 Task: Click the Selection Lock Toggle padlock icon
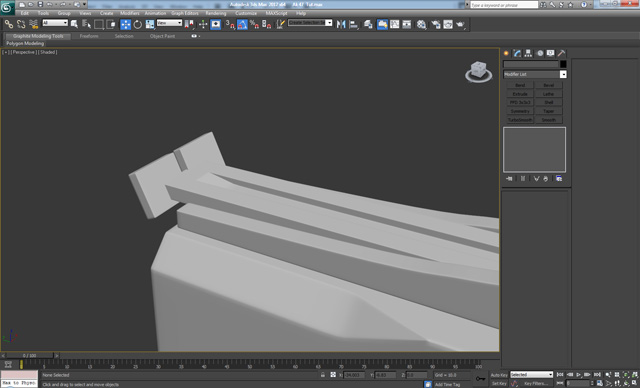tap(323, 375)
